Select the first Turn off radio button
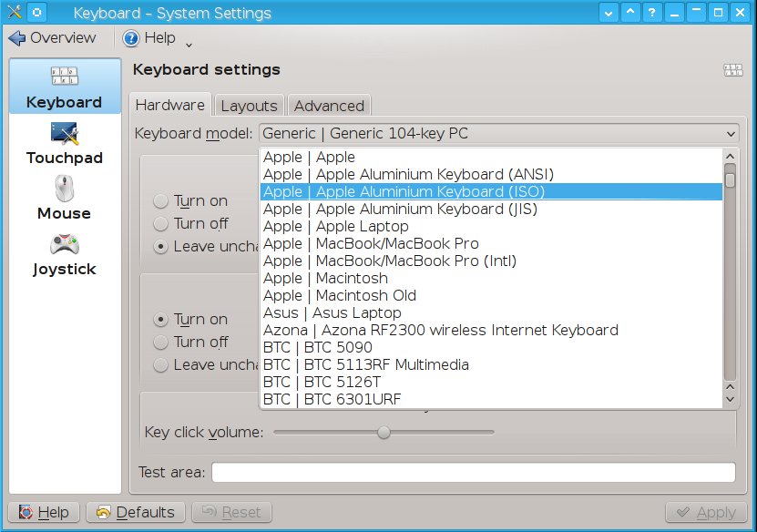757x532 pixels. [x=160, y=224]
